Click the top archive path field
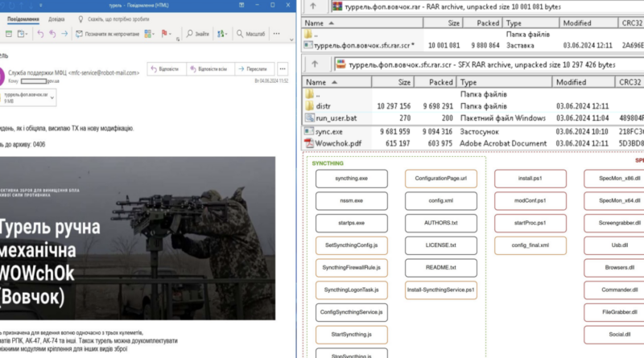 (x=488, y=6)
